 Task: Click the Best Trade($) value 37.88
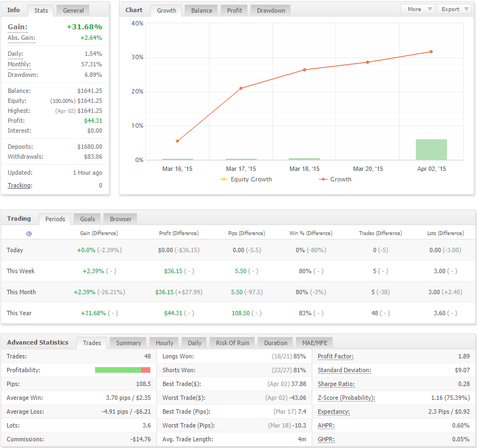click(x=298, y=384)
